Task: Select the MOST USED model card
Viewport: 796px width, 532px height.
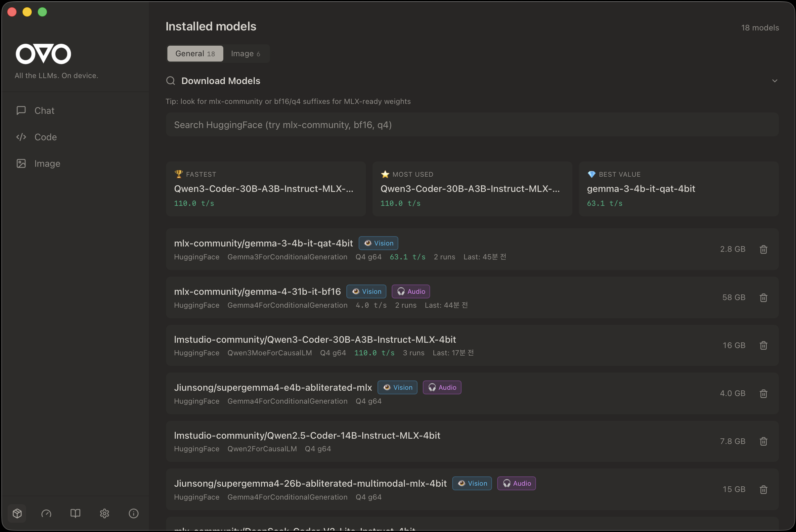Action: click(x=472, y=189)
